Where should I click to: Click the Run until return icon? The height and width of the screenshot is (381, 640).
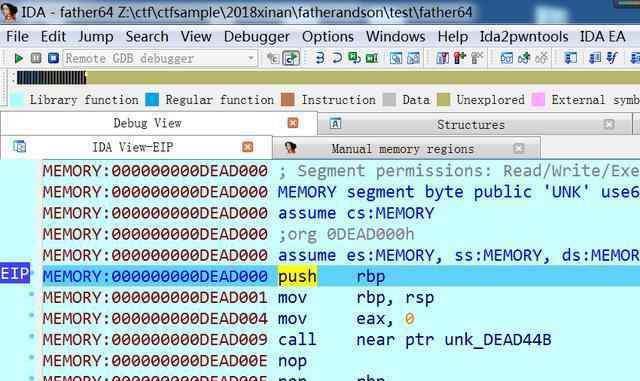354,58
